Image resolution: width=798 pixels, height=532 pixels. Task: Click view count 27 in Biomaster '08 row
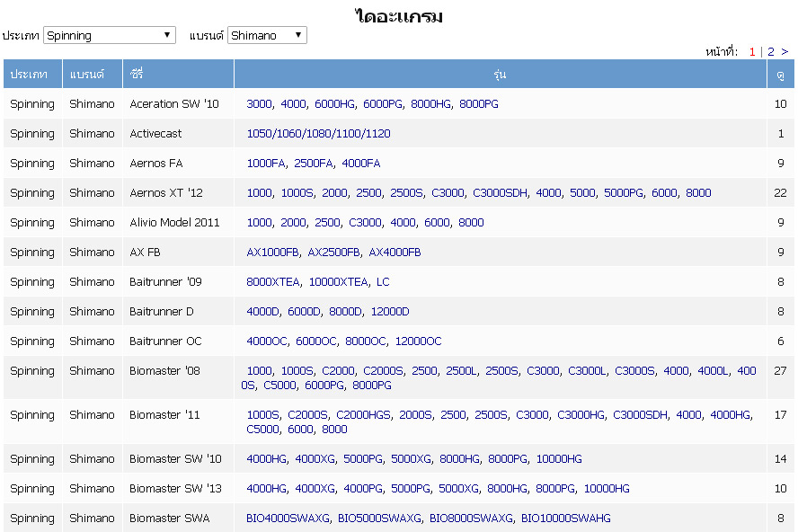coord(780,370)
